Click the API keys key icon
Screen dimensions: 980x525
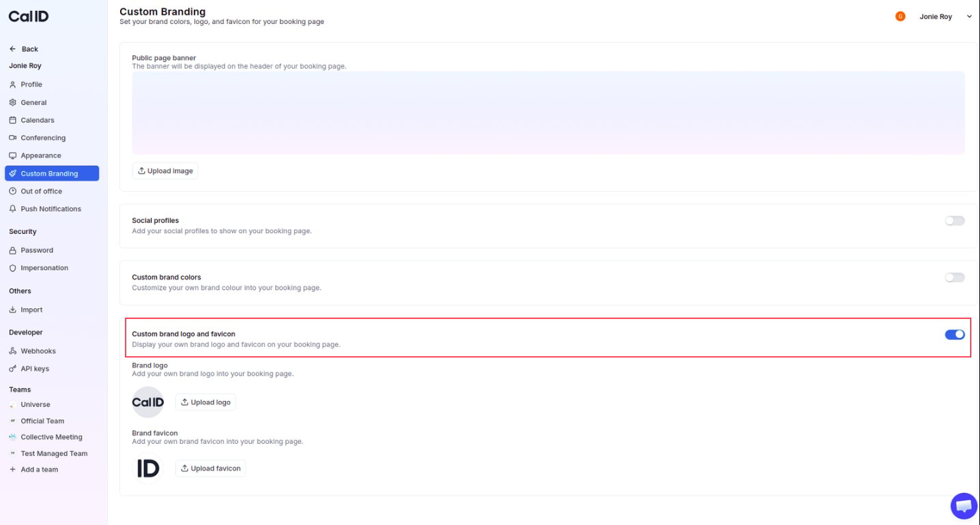pyautogui.click(x=12, y=369)
